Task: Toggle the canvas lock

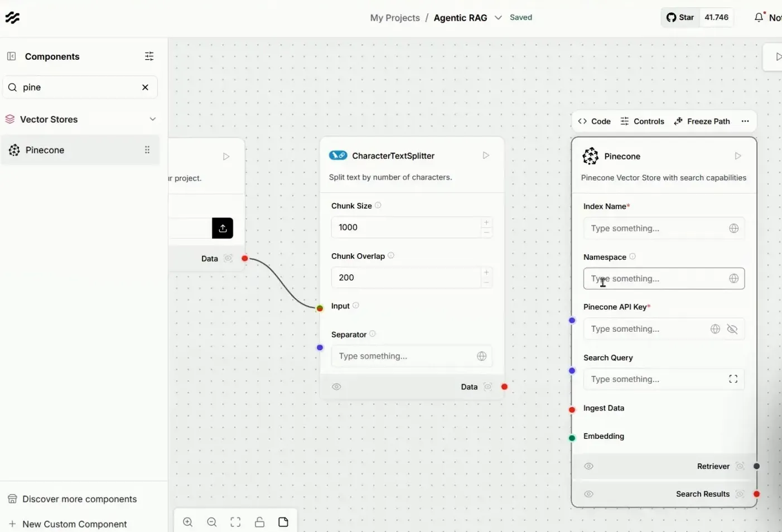Action: (x=260, y=523)
